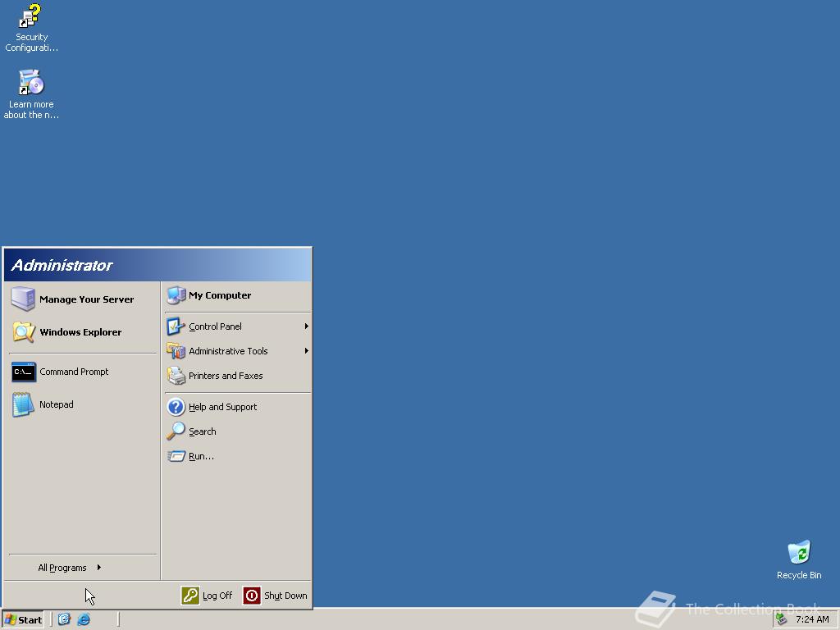
Task: Click the Printers and Faxes icon
Action: click(176, 376)
